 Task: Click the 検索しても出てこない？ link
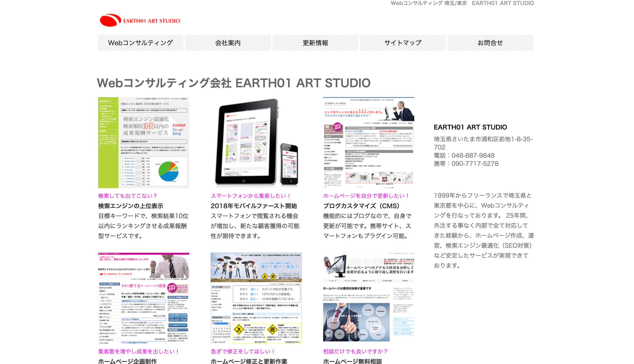[128, 196]
